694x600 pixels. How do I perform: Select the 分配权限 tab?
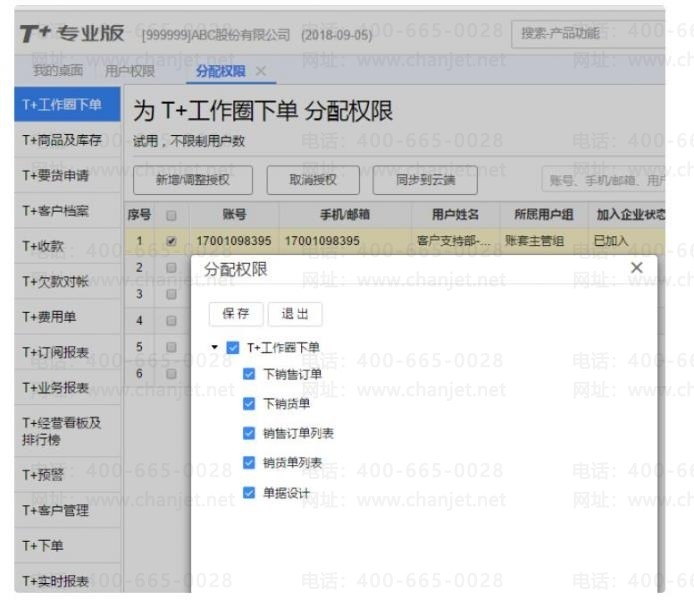(220, 71)
